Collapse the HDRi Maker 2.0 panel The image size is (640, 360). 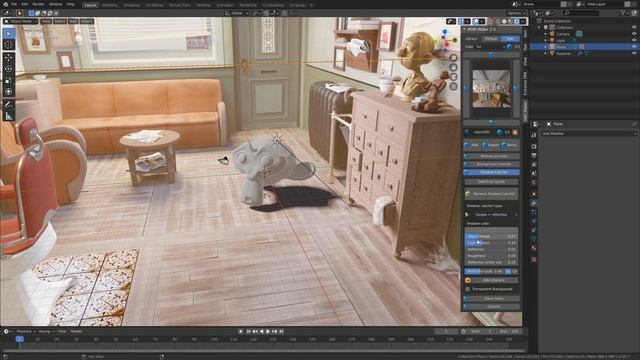(x=464, y=29)
